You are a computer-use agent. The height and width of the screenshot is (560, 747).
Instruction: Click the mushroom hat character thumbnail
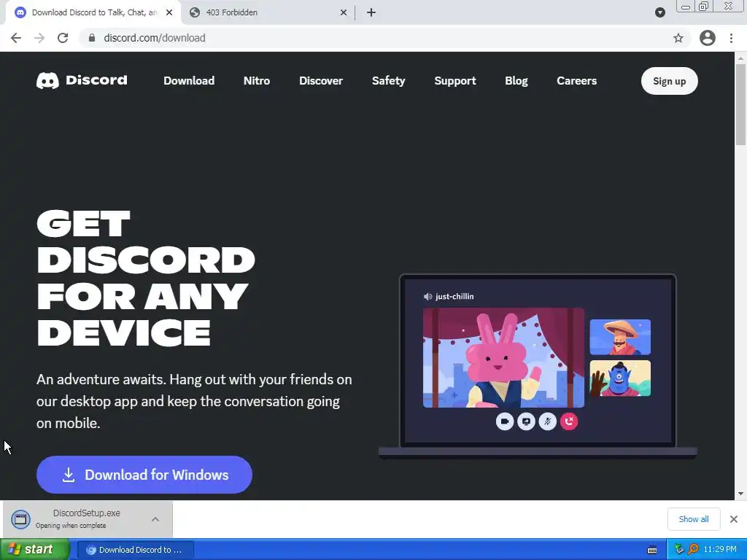pos(620,337)
